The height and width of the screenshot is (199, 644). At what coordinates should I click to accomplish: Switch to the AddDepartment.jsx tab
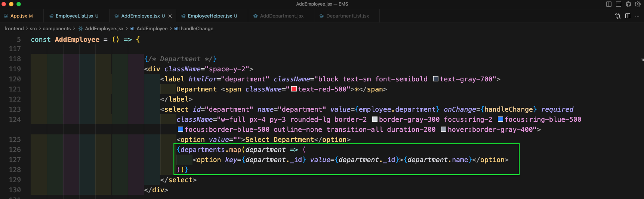281,16
